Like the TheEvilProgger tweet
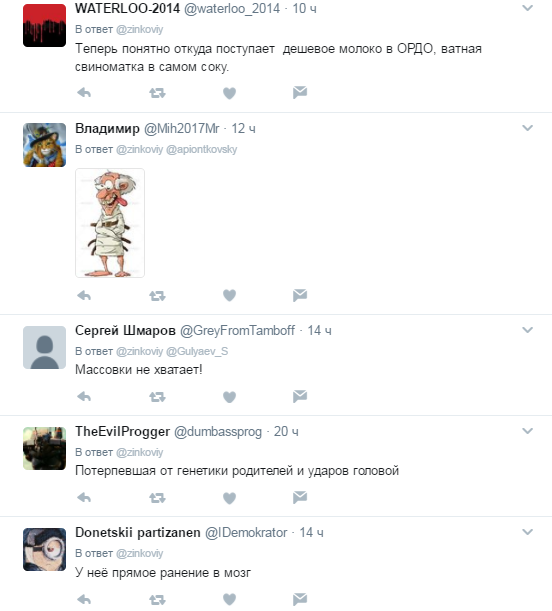This screenshot has height=611, width=552. (229, 498)
